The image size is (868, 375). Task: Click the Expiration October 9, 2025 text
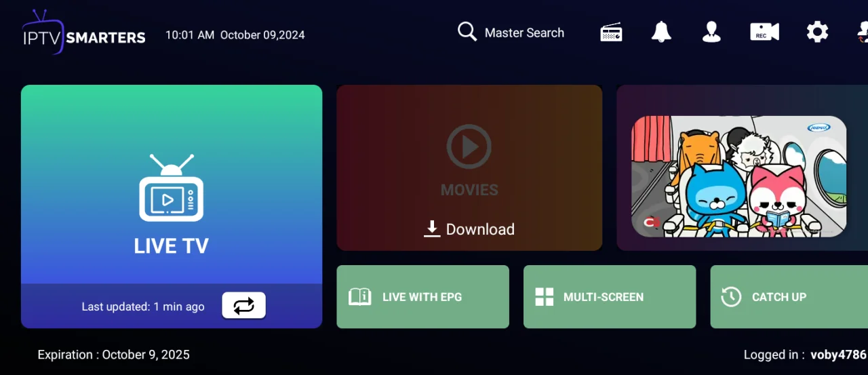pos(114,355)
